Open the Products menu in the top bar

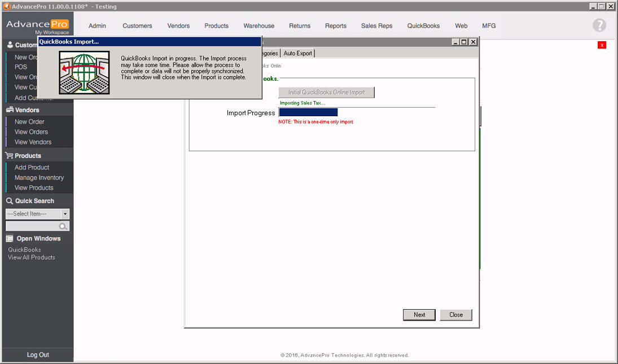tap(216, 25)
